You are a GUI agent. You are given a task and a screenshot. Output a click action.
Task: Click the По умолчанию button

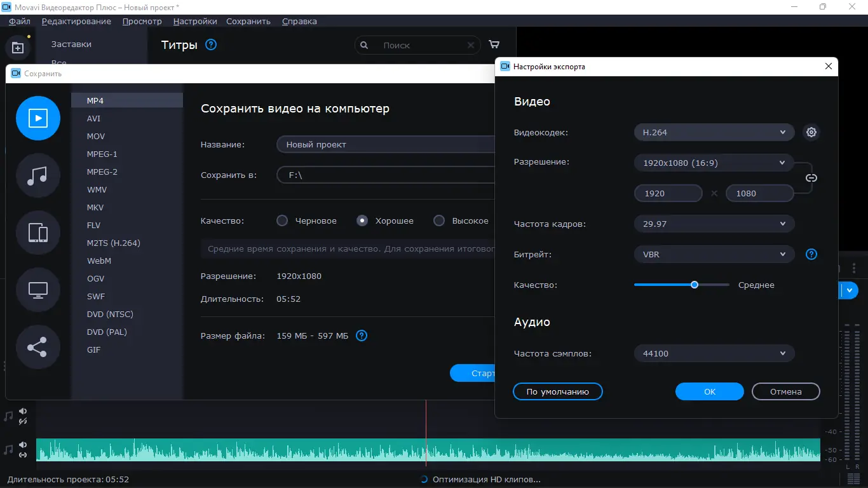(558, 391)
